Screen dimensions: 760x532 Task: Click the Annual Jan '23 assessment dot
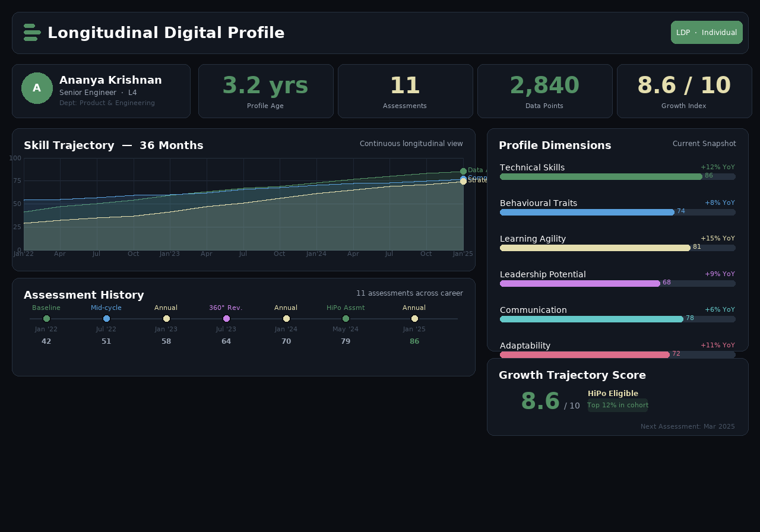coord(166,319)
